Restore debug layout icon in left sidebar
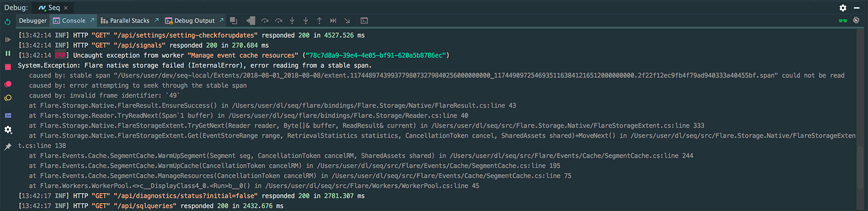Image resolution: width=868 pixels, height=211 pixels. coord(8,116)
